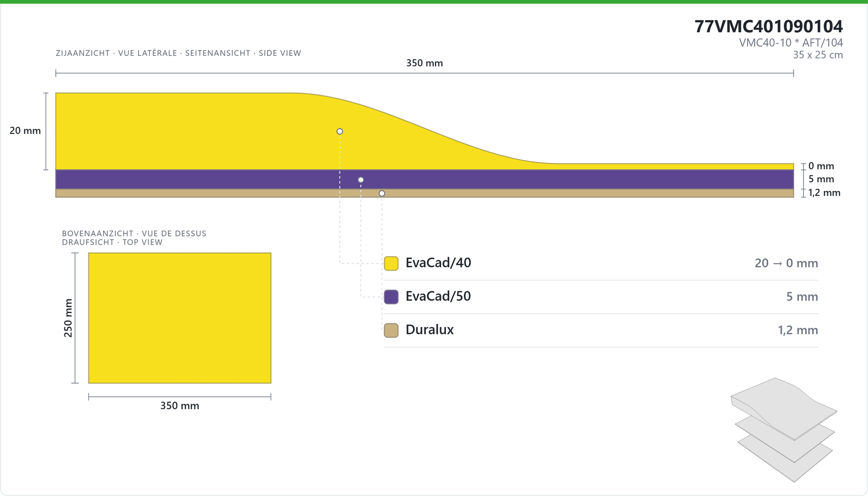The height and width of the screenshot is (496, 868).
Task: Click the 20 → 0 mm thickness value
Action: coord(786,263)
